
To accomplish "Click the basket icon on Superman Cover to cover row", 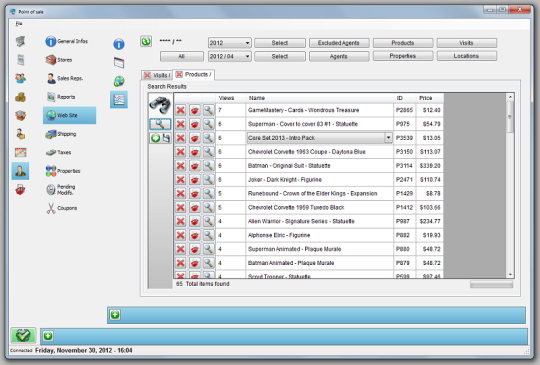I will pos(195,124).
